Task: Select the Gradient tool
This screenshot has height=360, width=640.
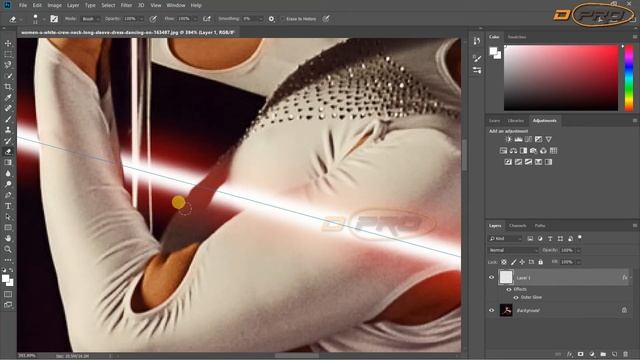Action: pos(8,162)
